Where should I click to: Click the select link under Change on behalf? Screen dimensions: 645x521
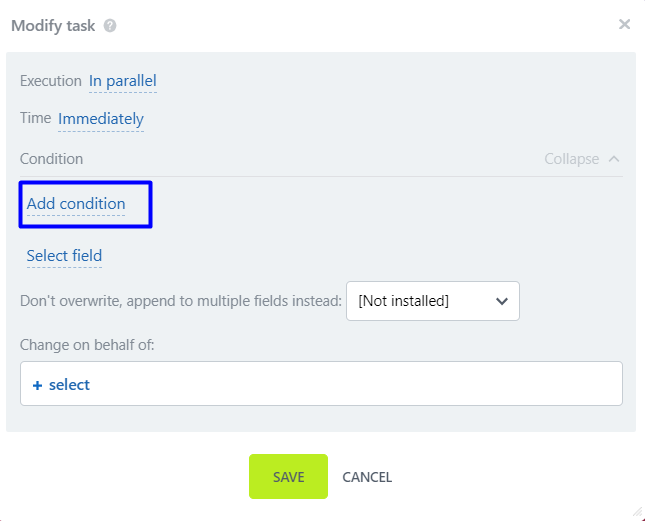(x=69, y=385)
